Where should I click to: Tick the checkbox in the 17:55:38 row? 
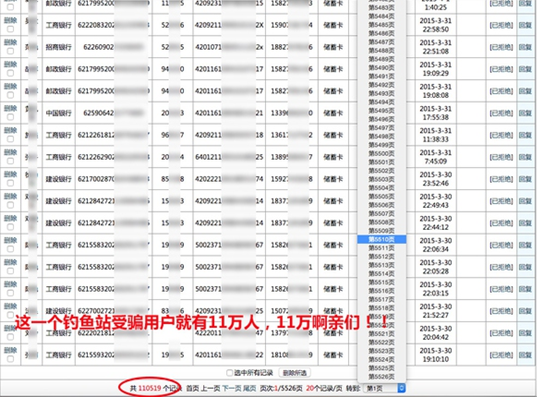pos(10,117)
